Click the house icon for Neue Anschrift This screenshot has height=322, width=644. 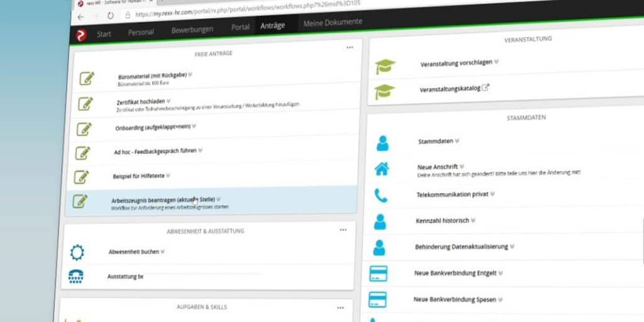point(382,169)
